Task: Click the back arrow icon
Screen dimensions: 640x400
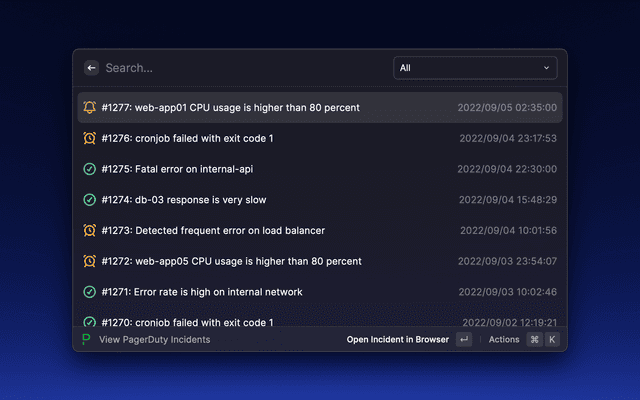Action: coord(91,68)
